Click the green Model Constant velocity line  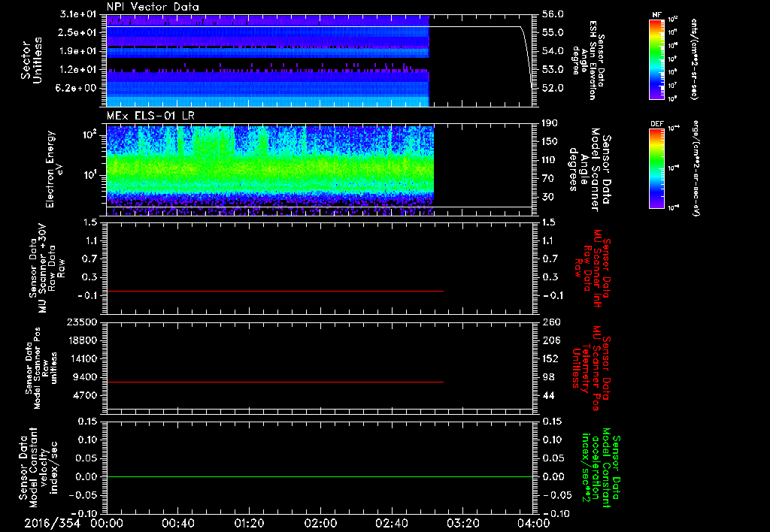(x=319, y=476)
